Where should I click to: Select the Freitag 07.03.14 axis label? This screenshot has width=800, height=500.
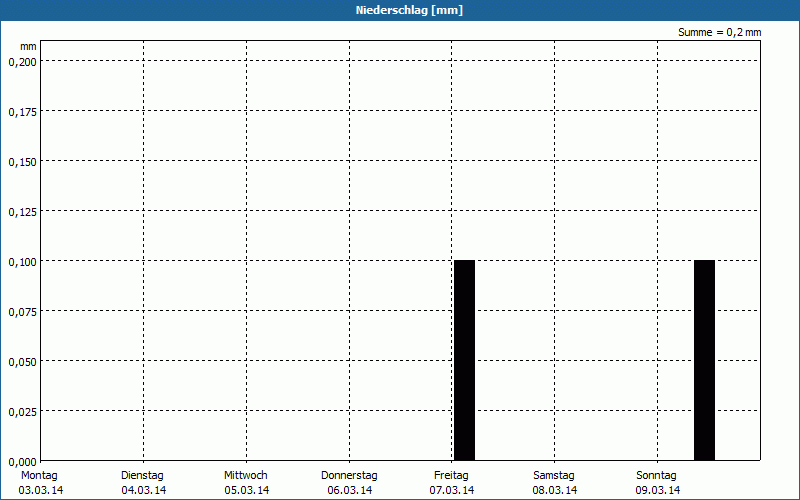[452, 483]
